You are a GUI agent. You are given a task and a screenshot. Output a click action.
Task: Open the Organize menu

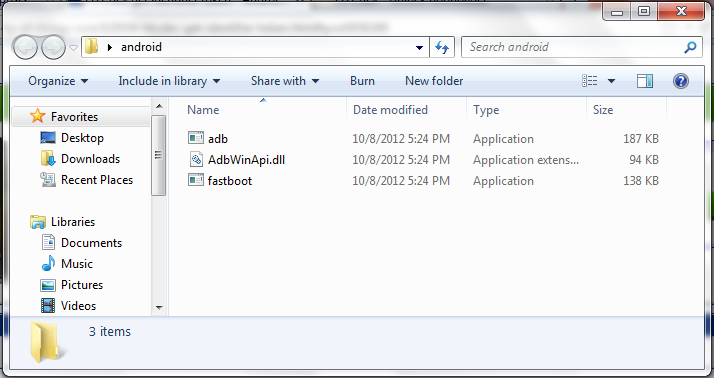click(58, 81)
